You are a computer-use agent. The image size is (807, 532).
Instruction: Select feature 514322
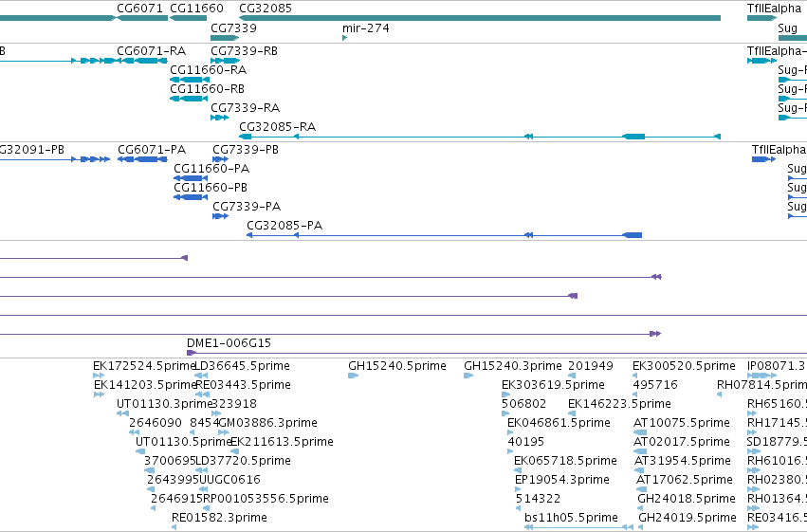point(539,499)
